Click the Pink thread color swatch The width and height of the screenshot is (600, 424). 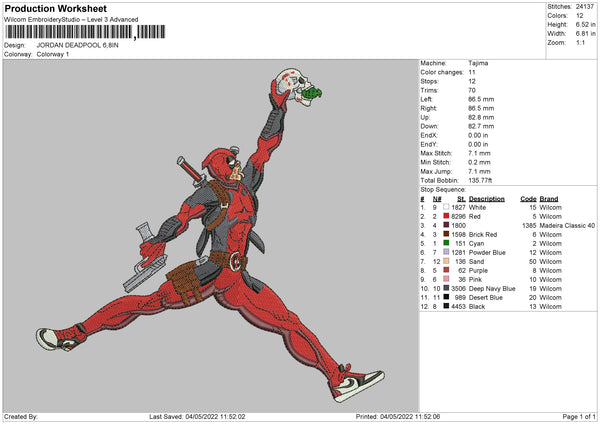click(446, 279)
